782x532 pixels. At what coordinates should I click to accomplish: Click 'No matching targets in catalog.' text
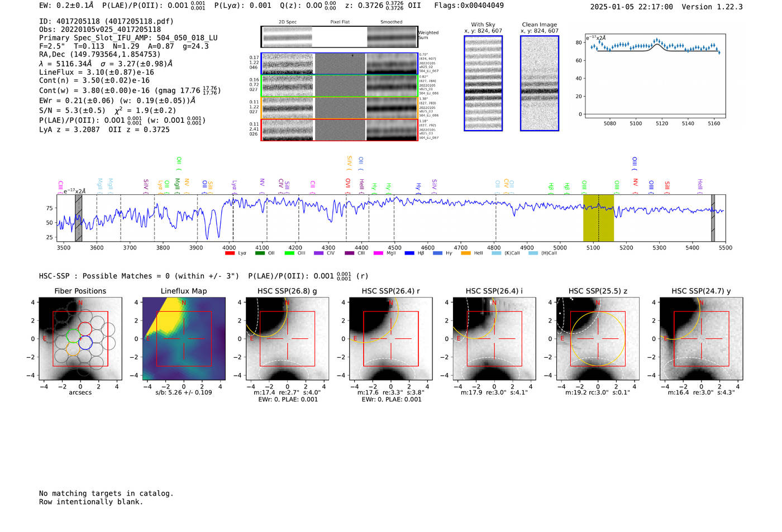pyautogui.click(x=106, y=493)
